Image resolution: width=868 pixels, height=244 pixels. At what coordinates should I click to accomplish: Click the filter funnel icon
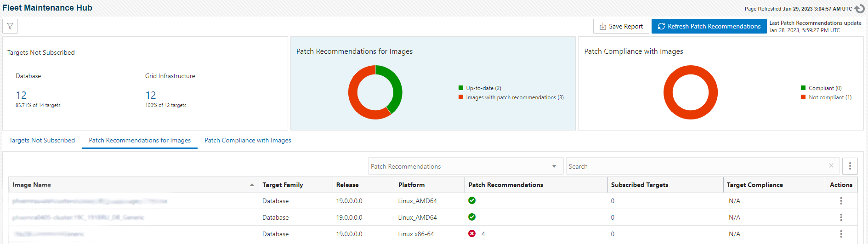tap(10, 26)
